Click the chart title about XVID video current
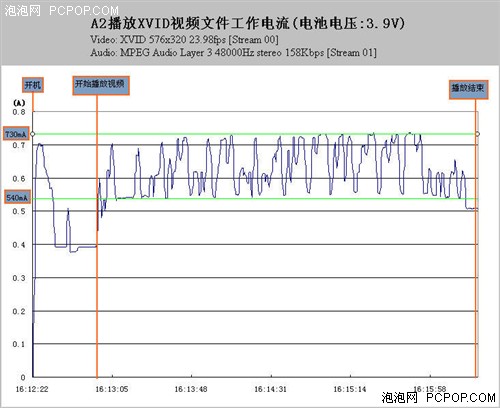 [x=248, y=23]
